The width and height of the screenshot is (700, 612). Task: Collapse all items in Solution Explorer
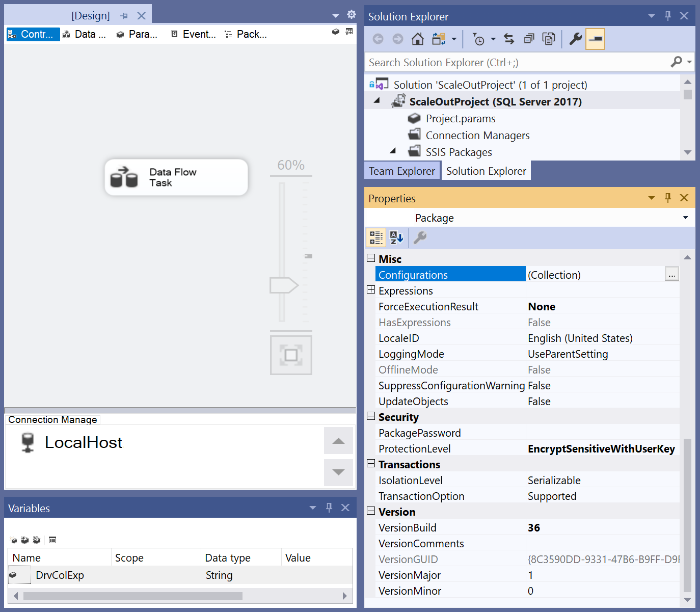point(529,39)
